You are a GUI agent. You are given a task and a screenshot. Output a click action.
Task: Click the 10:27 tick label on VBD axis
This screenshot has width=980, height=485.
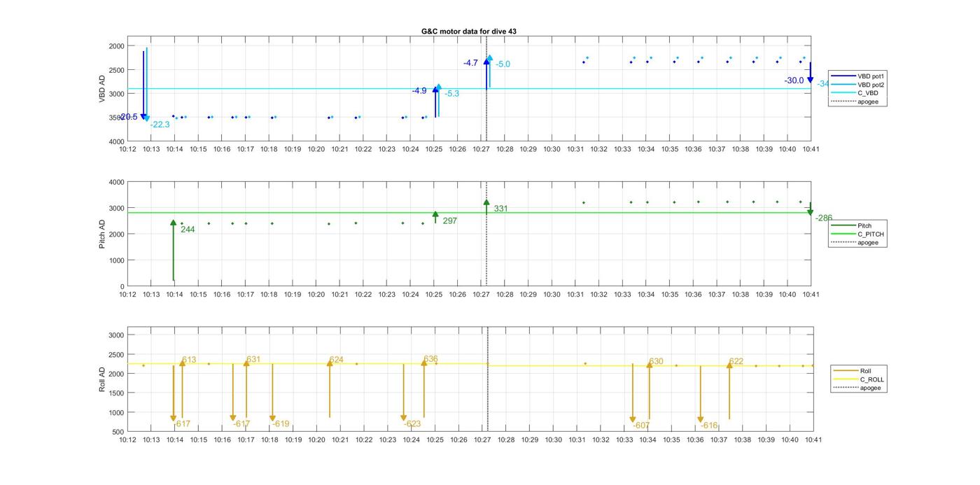tap(481, 148)
